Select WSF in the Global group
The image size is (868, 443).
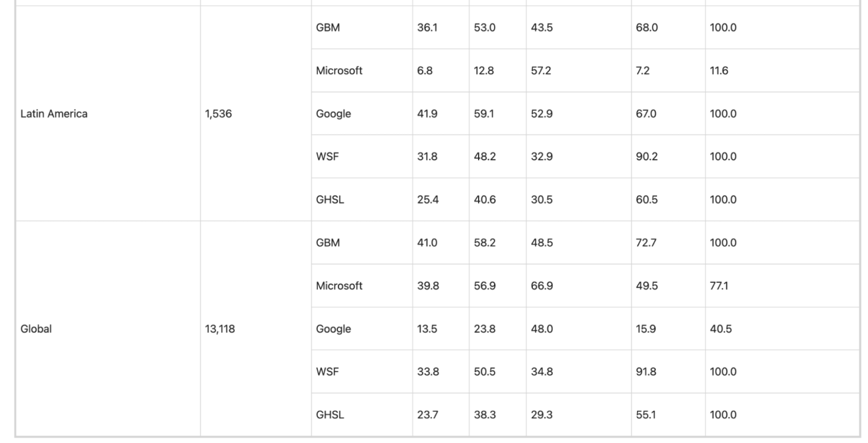tap(327, 372)
